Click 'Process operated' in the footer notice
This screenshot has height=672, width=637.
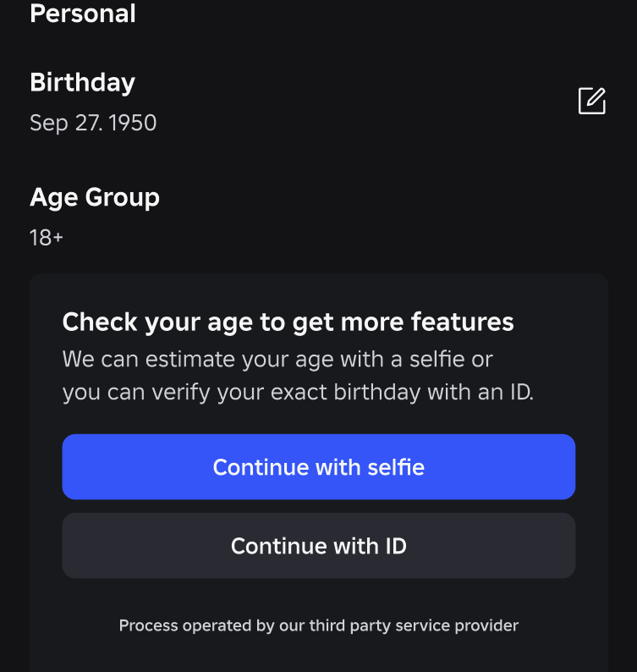coord(173,626)
